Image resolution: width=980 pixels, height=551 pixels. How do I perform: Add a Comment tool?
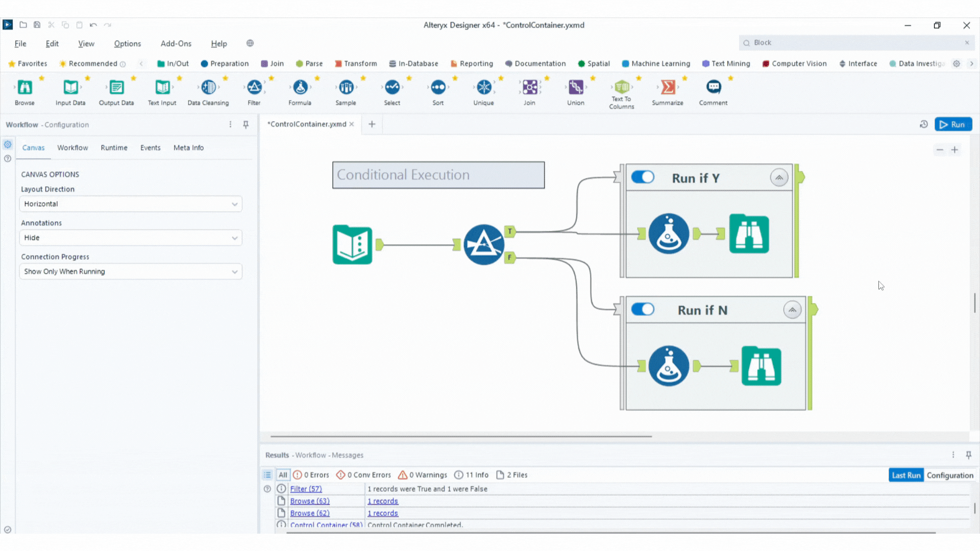[x=713, y=89]
